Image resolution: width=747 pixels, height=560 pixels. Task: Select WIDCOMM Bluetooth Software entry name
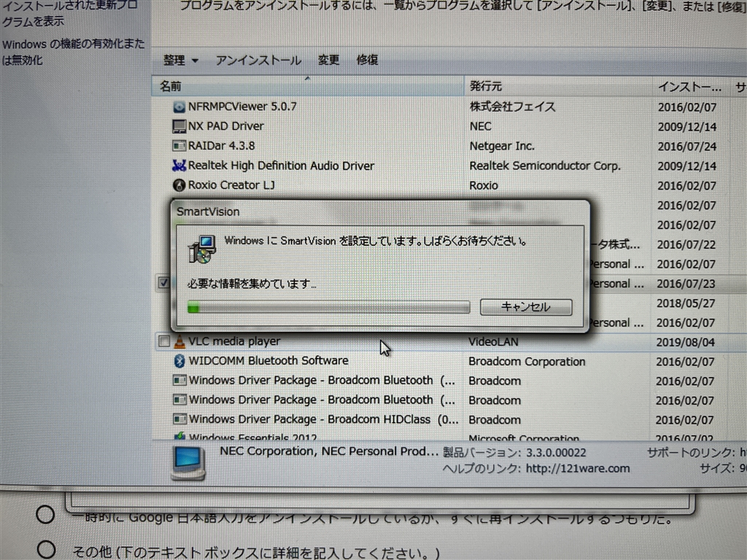(x=268, y=360)
